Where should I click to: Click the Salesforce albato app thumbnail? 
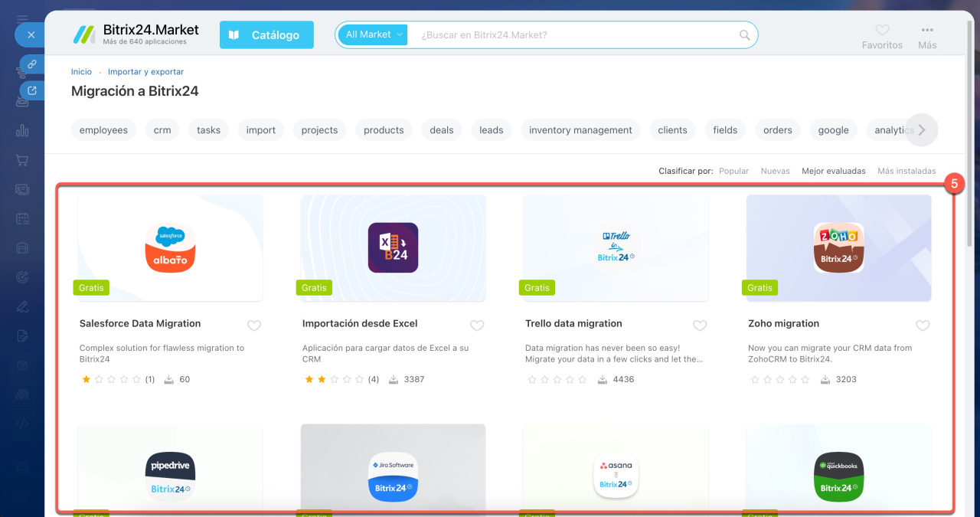click(171, 248)
